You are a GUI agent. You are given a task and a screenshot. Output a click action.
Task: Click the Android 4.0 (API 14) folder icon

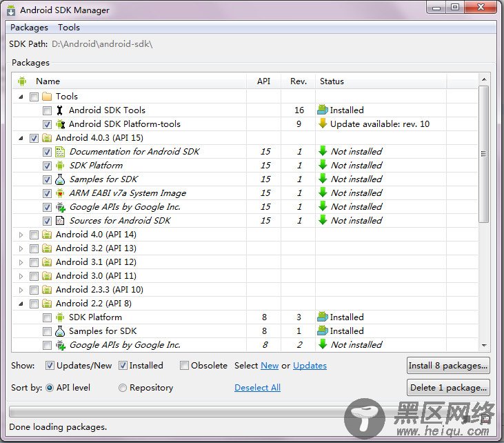47,235
